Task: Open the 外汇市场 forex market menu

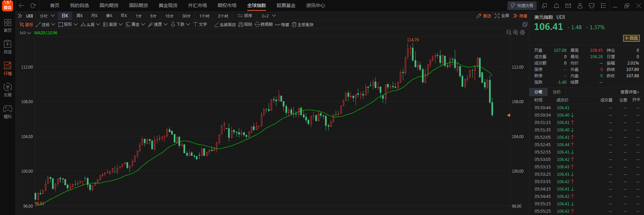Action: [x=197, y=6]
